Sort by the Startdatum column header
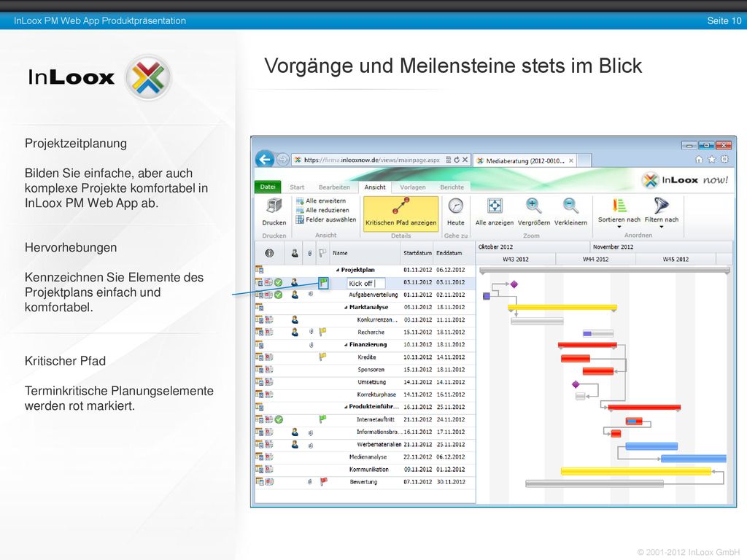This screenshot has height=560, width=747. [417, 253]
